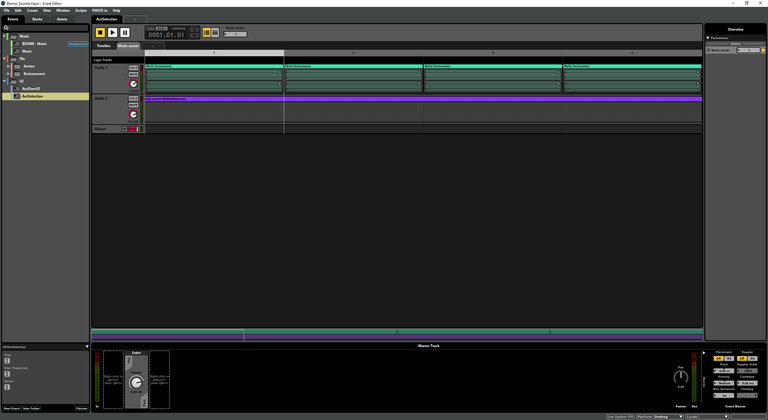Turn the Audio 1 track volume knob

click(133, 84)
